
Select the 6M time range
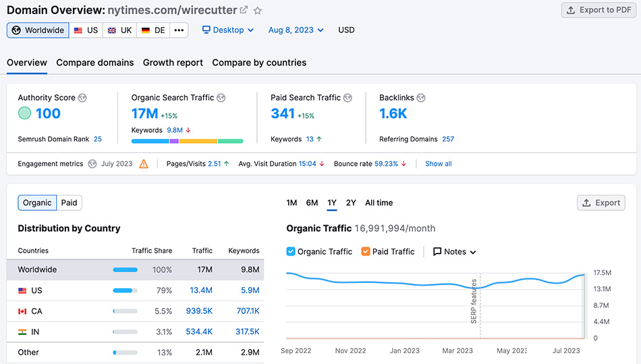pos(312,203)
